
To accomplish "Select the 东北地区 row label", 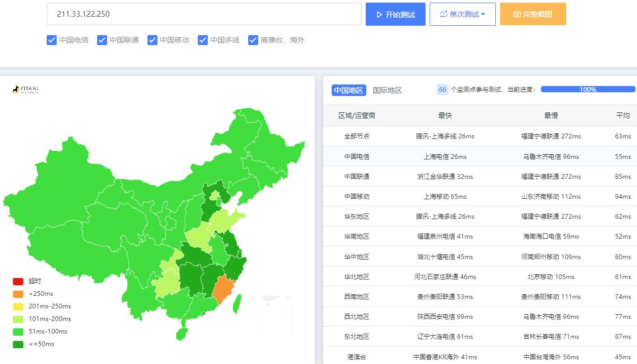I will point(357,336).
